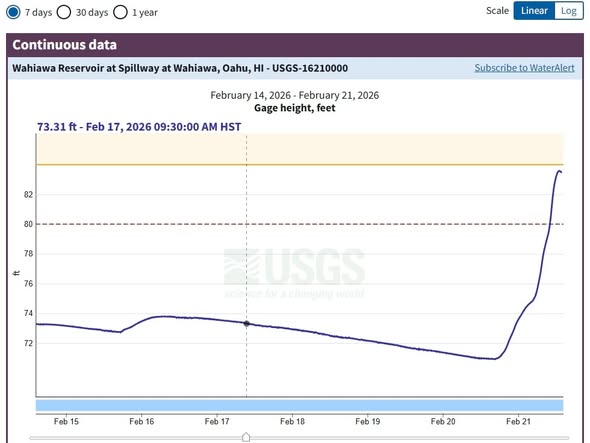The width and height of the screenshot is (590, 443).
Task: Click the 74 y-axis value
Action: 28,314
